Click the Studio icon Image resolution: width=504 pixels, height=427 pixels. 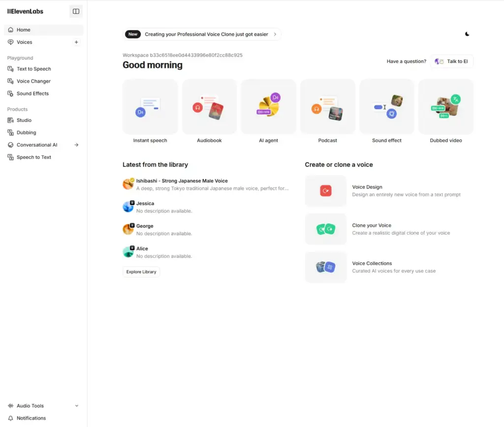click(x=11, y=120)
